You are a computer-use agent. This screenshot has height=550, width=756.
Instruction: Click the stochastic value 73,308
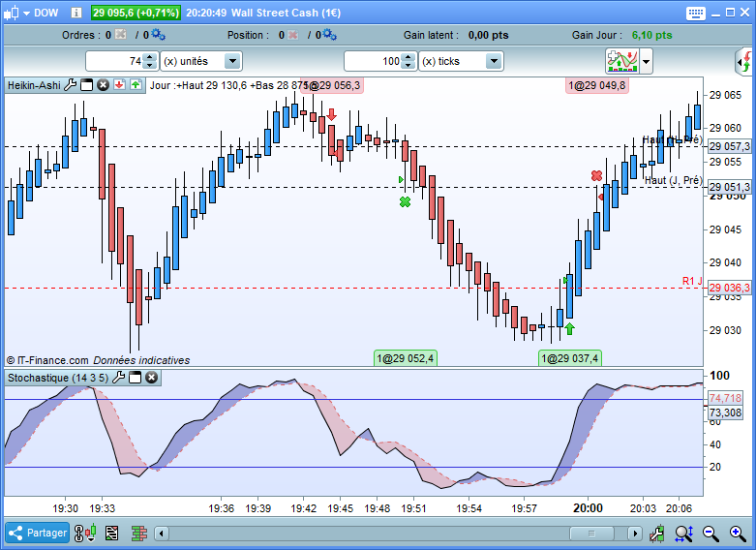pos(725,412)
